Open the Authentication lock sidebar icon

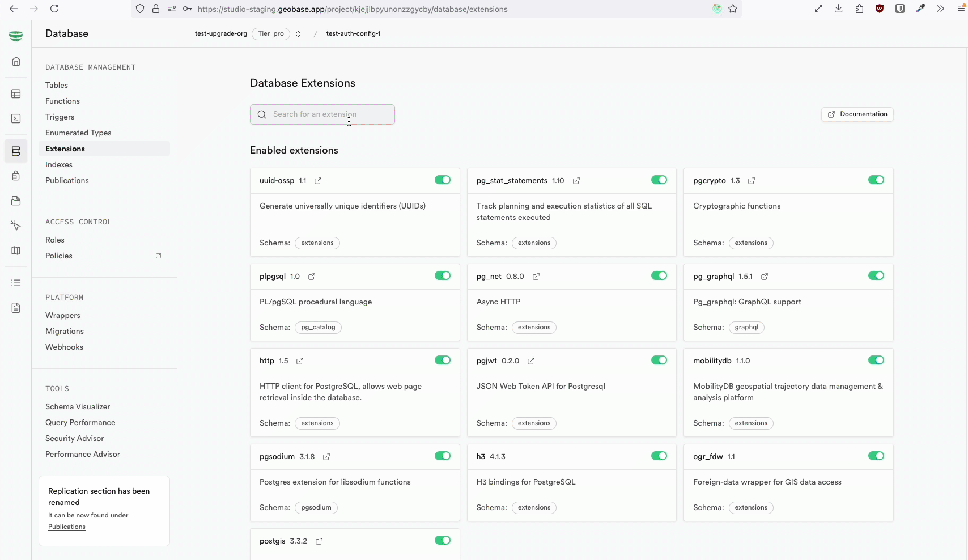pos(16,176)
